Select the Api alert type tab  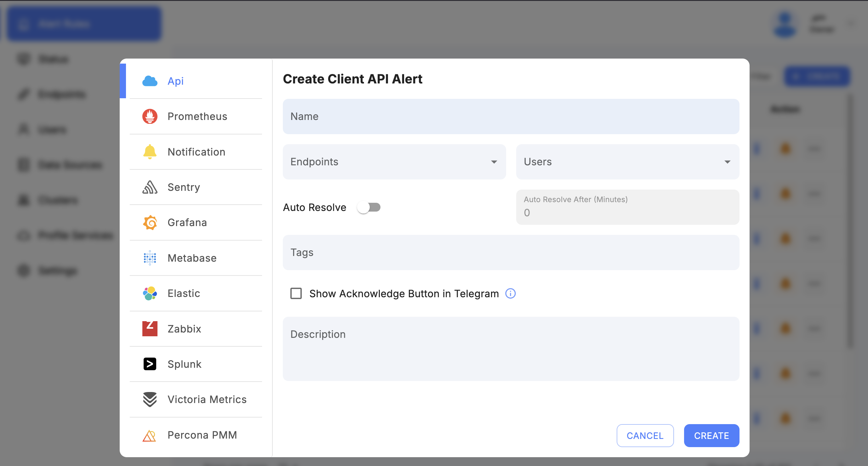click(196, 81)
